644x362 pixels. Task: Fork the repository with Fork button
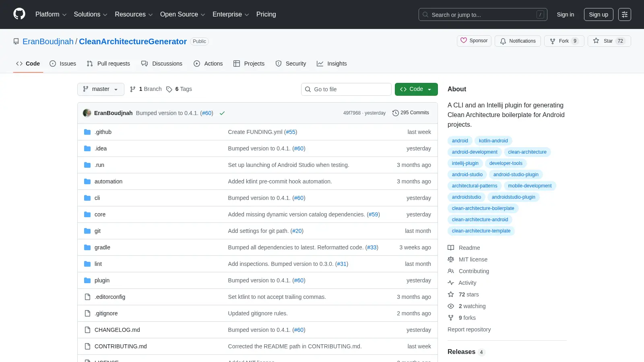(x=564, y=41)
